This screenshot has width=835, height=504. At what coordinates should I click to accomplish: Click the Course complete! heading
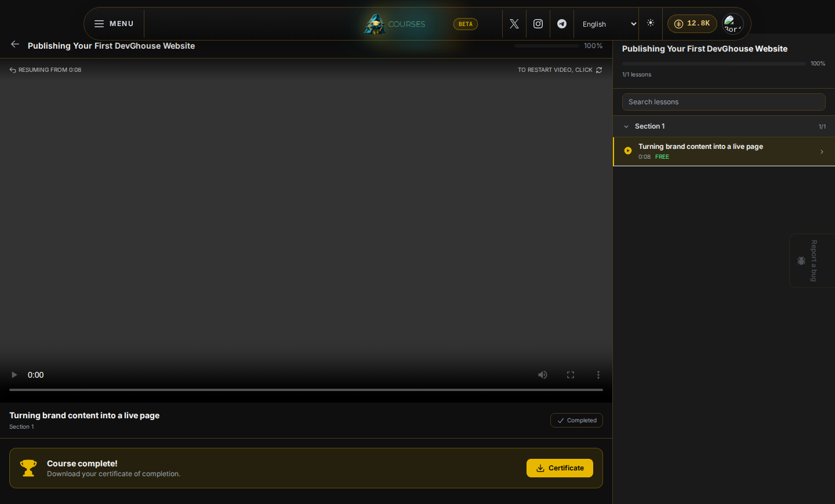coord(82,463)
